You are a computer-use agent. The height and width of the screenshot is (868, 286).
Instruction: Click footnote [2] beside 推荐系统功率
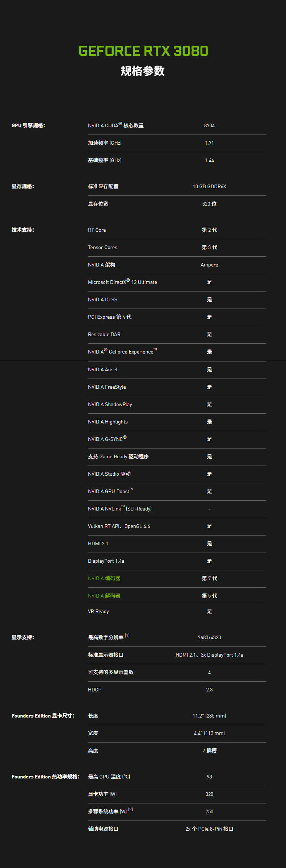coord(130,810)
